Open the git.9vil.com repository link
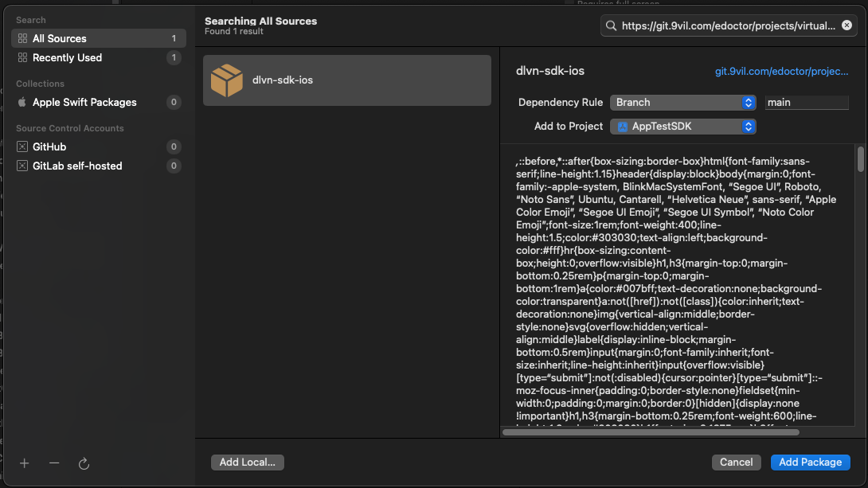868x488 pixels. tap(781, 72)
